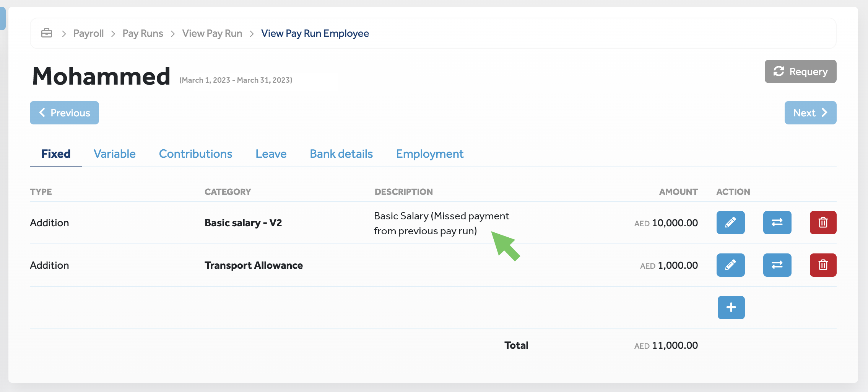
Task: Go to the Next employee
Action: click(x=810, y=113)
